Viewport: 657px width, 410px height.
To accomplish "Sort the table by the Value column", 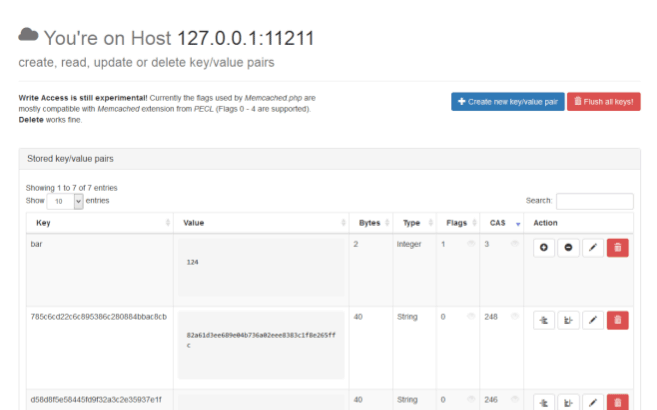I will click(261, 223).
